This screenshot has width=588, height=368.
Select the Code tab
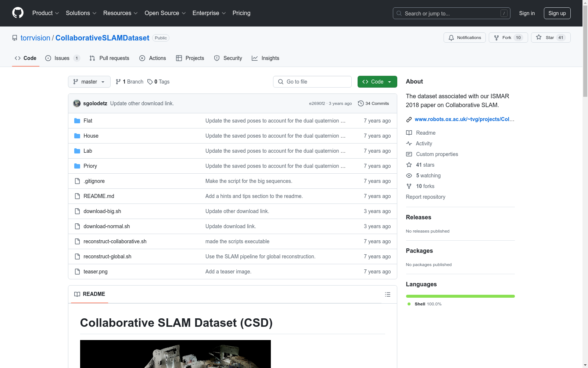click(26, 58)
